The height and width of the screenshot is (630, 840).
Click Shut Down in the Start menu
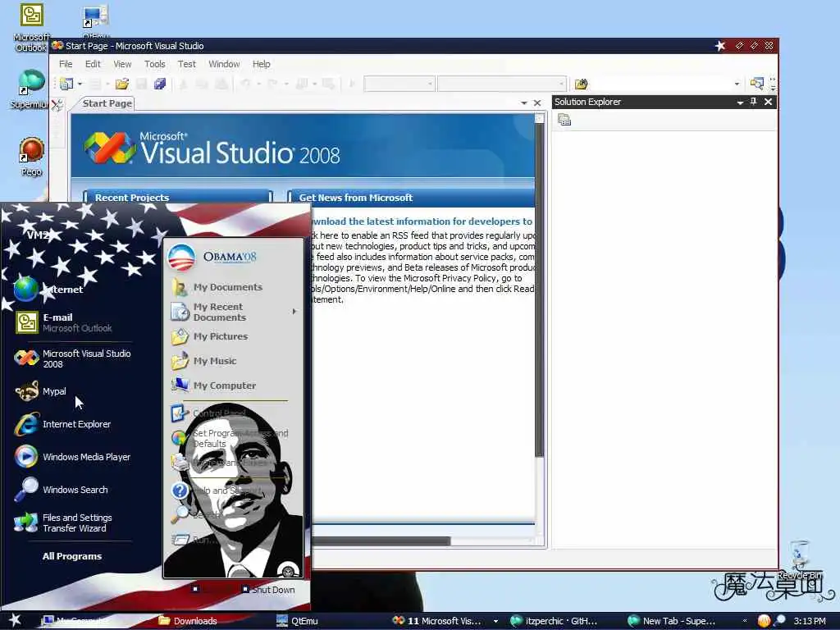268,589
